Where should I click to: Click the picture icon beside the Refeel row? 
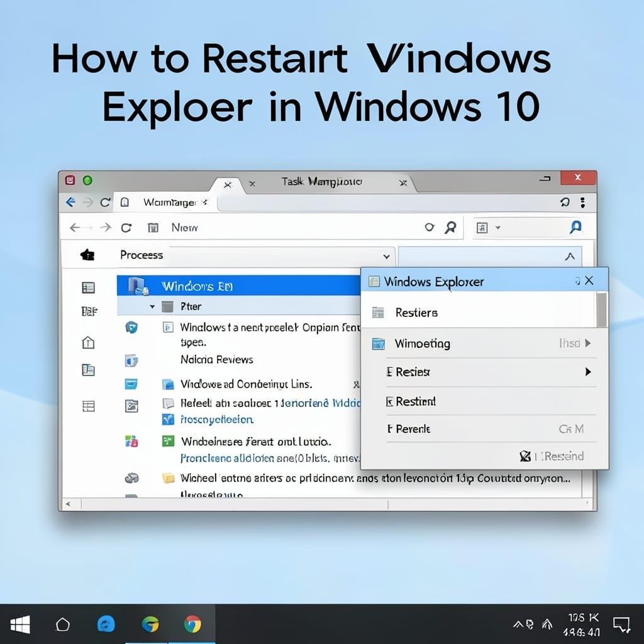(131, 406)
